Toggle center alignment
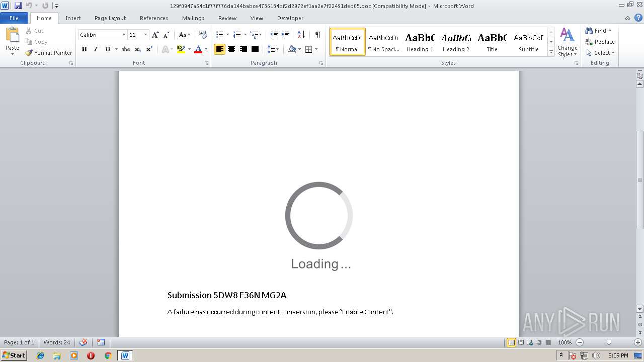 (231, 49)
